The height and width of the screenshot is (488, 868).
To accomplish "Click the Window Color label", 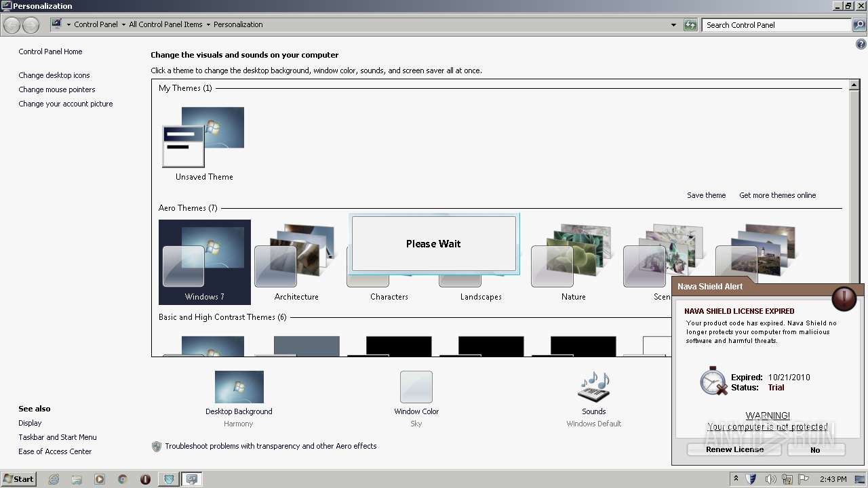I will [416, 412].
